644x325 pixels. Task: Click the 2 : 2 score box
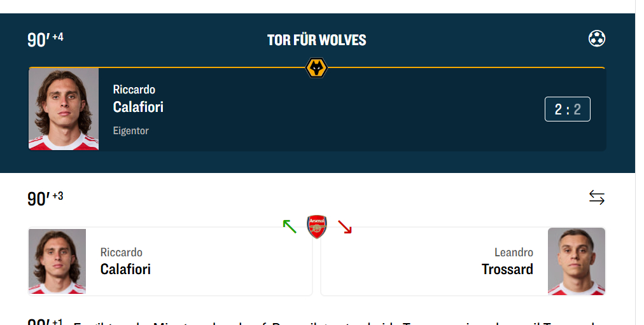(567, 109)
